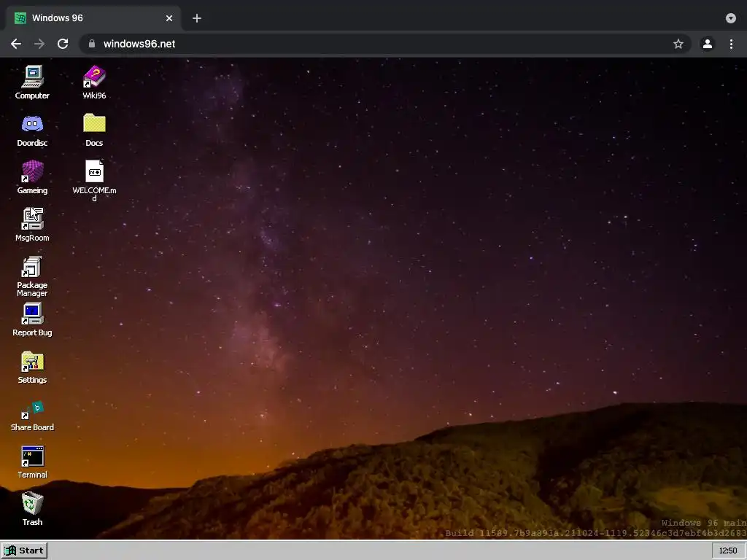This screenshot has height=560, width=747.
Task: Open the tab search dropdown arrow
Action: (x=731, y=18)
